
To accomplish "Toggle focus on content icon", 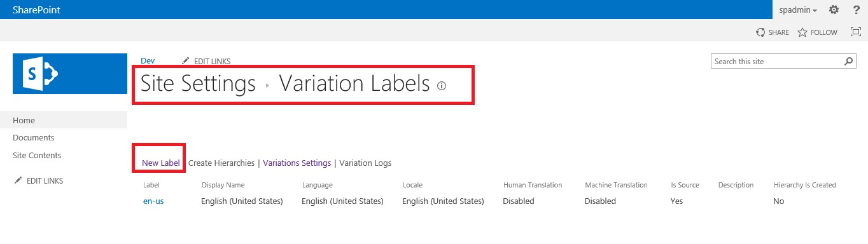I will tap(855, 32).
